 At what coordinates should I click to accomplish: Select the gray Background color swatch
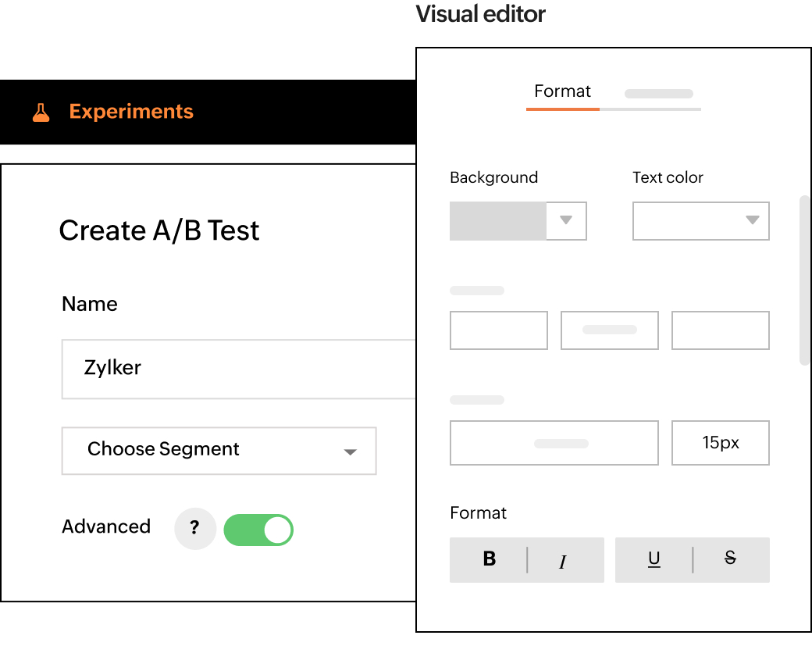[500, 221]
